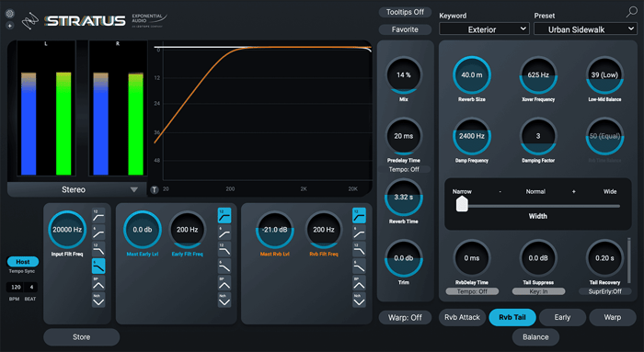The height and width of the screenshot is (352, 644).
Task: Open the Stereo meter mode dropdown
Action: (x=77, y=189)
